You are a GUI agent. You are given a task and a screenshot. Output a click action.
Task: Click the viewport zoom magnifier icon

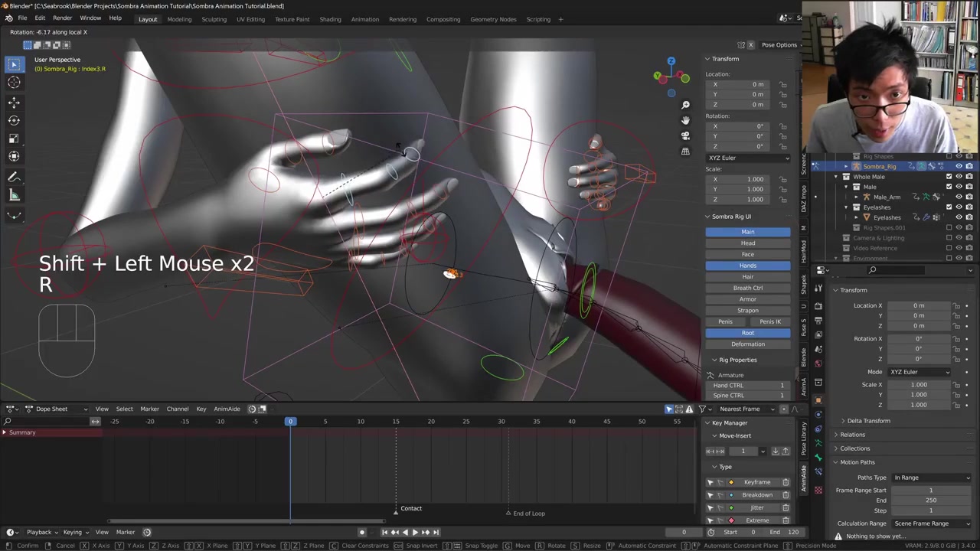pyautogui.click(x=685, y=105)
